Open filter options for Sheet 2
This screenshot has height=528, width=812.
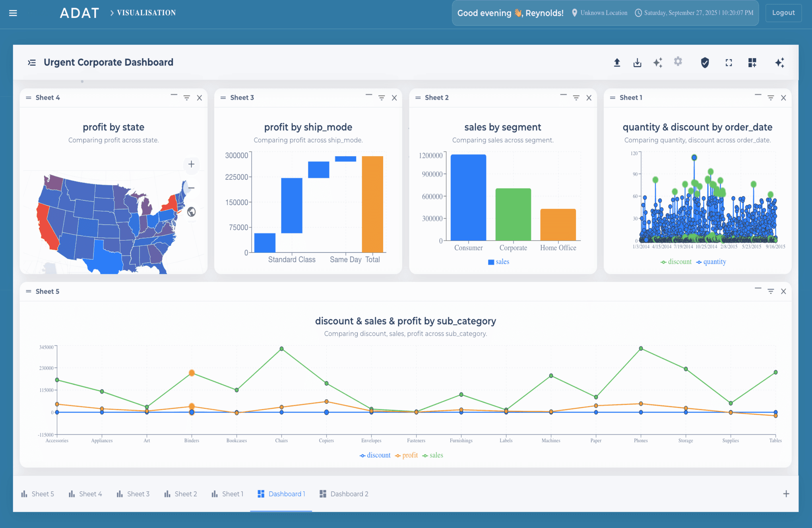(x=576, y=98)
